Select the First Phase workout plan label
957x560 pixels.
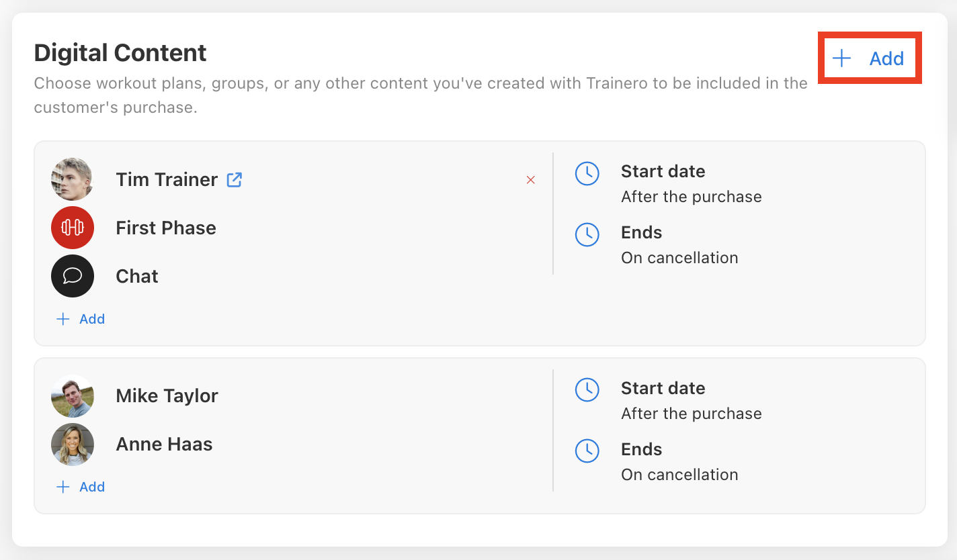pyautogui.click(x=166, y=228)
